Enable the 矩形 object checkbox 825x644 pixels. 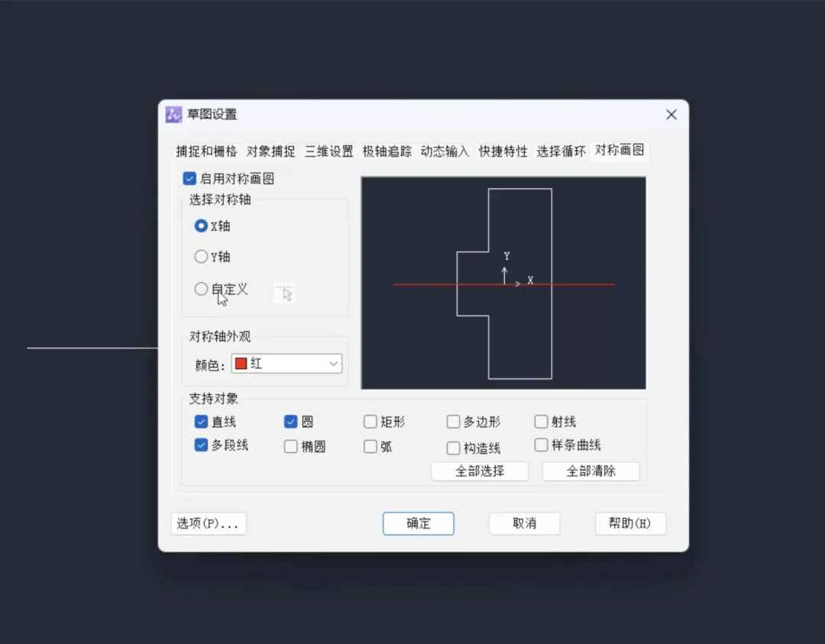click(x=372, y=421)
